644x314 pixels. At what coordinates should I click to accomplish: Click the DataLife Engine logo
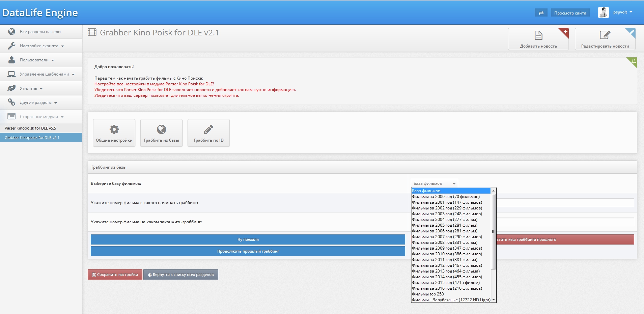pyautogui.click(x=40, y=13)
